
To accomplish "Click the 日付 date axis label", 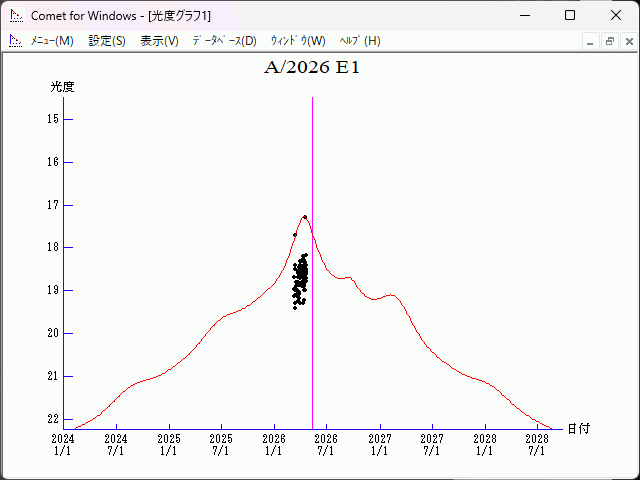I will coord(578,428).
